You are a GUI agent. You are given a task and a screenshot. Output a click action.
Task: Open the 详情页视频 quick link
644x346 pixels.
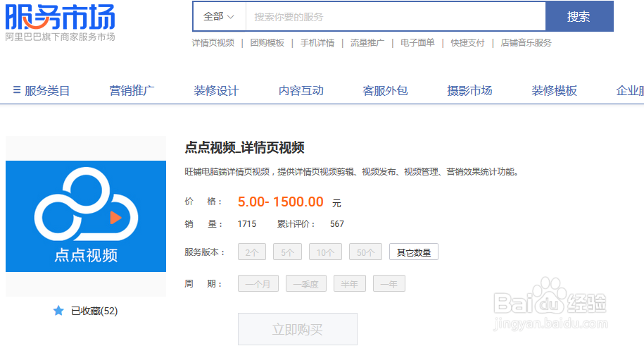click(x=213, y=43)
